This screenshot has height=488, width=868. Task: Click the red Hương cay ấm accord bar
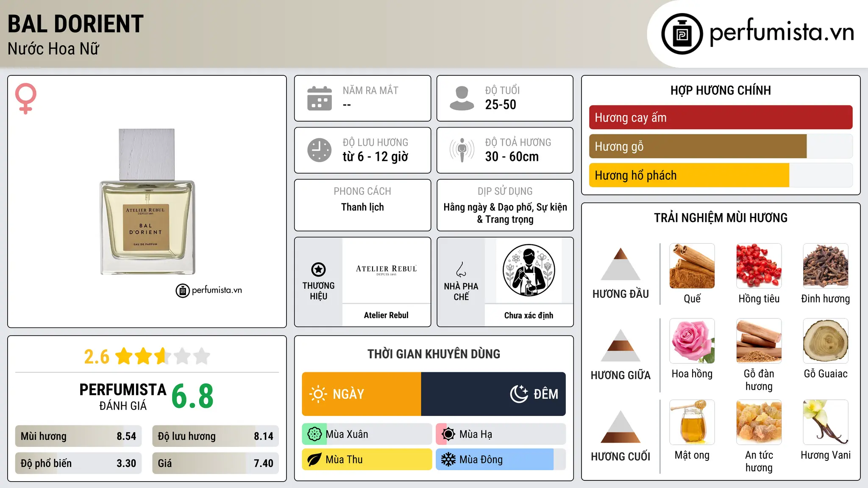[x=721, y=117]
